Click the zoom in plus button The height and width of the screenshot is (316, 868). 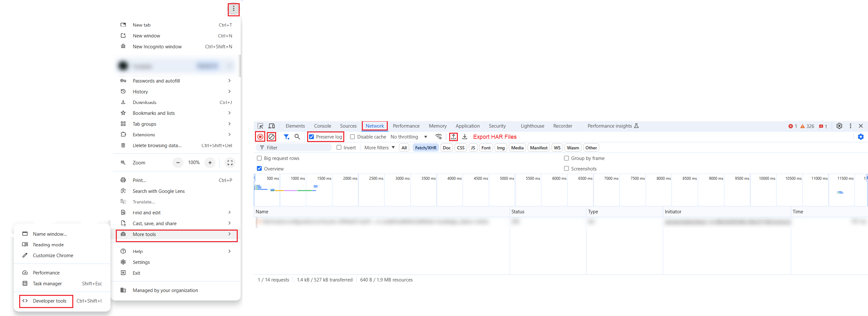click(x=210, y=163)
